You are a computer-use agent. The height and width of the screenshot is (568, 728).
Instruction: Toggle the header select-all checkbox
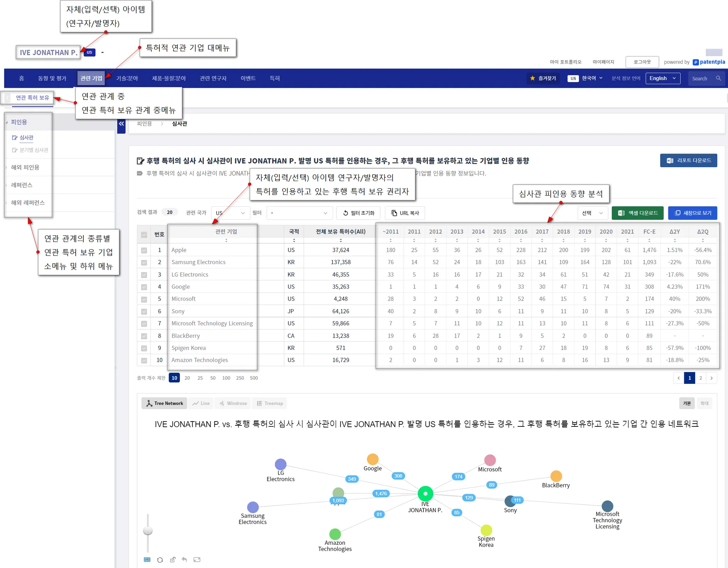(144, 235)
